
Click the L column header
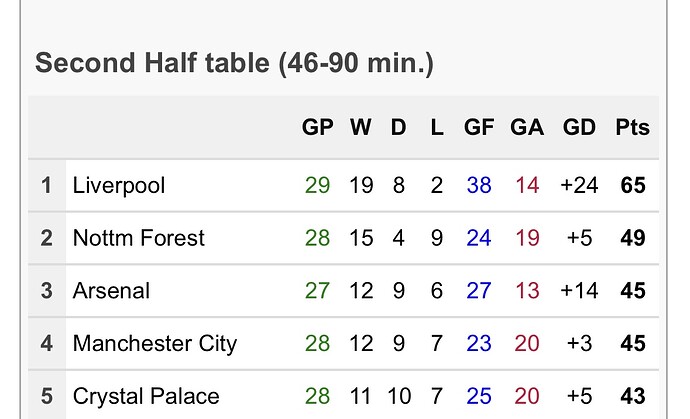click(x=437, y=128)
